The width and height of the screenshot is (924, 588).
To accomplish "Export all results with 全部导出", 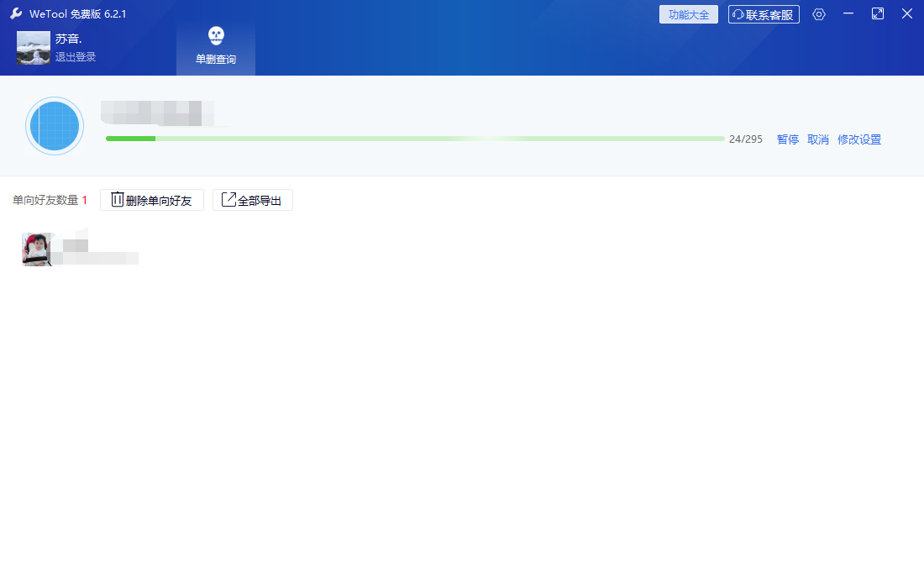I will (253, 200).
